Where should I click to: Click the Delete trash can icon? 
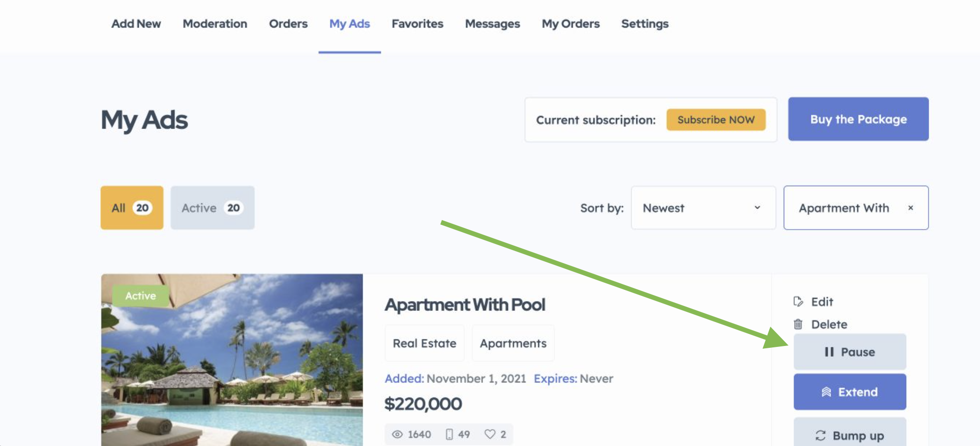click(798, 324)
